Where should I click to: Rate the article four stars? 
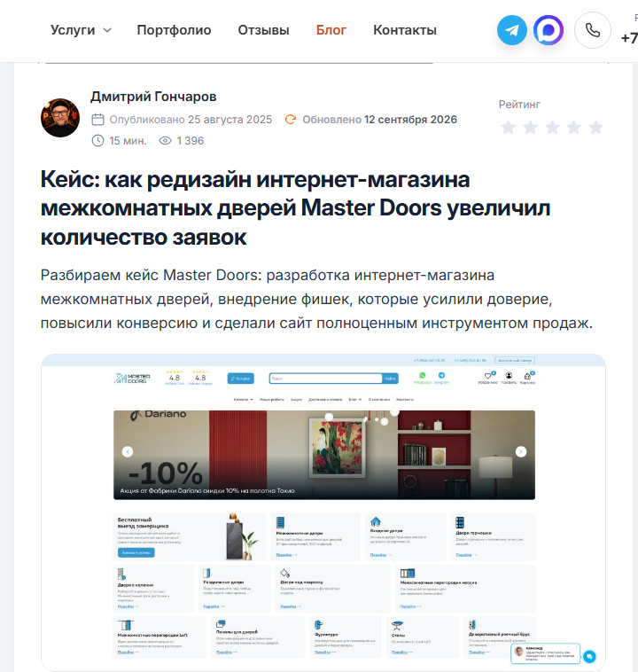pyautogui.click(x=573, y=128)
